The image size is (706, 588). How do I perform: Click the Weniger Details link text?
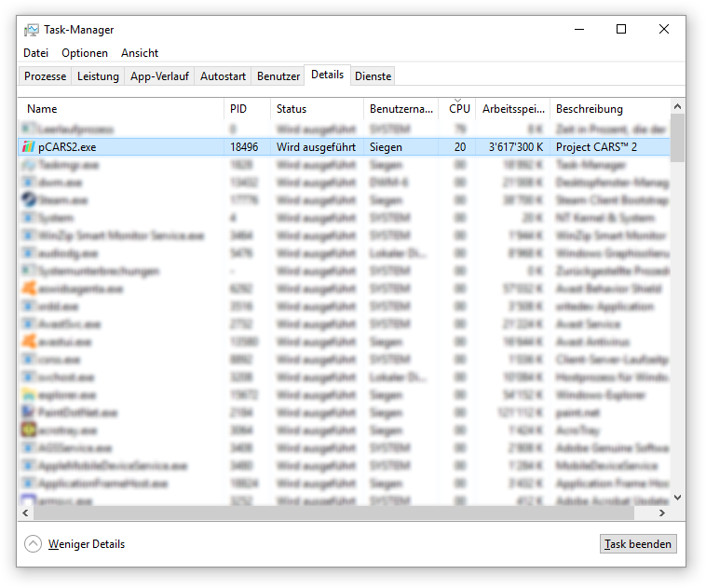[x=87, y=544]
